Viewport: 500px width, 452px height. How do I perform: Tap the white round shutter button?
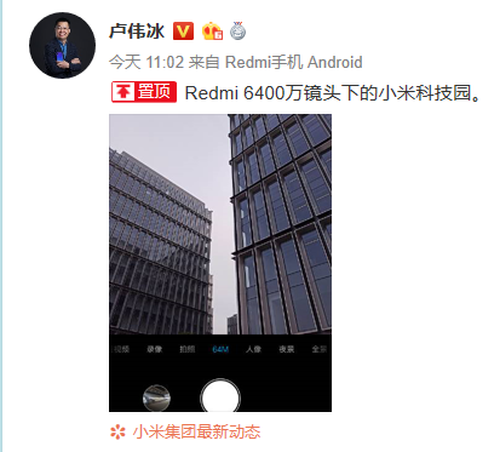point(220,397)
